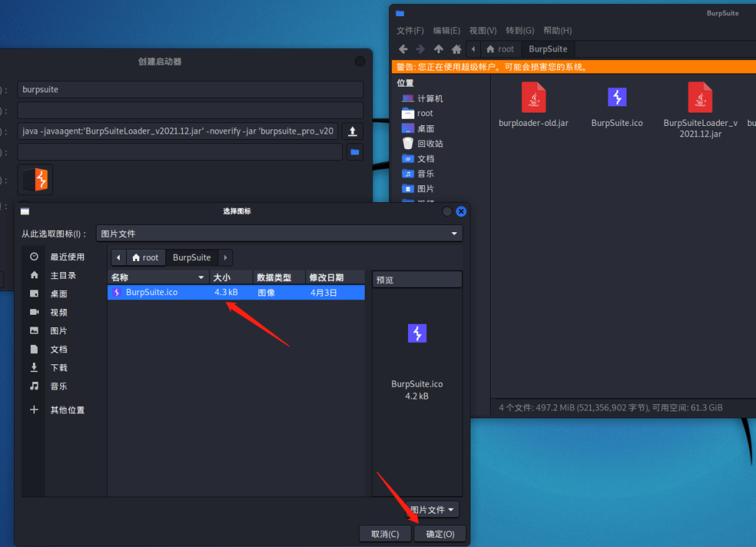Viewport: 756px width, 547px height.
Task: Click the right path arrow in the icon chooser
Action: coord(225,257)
